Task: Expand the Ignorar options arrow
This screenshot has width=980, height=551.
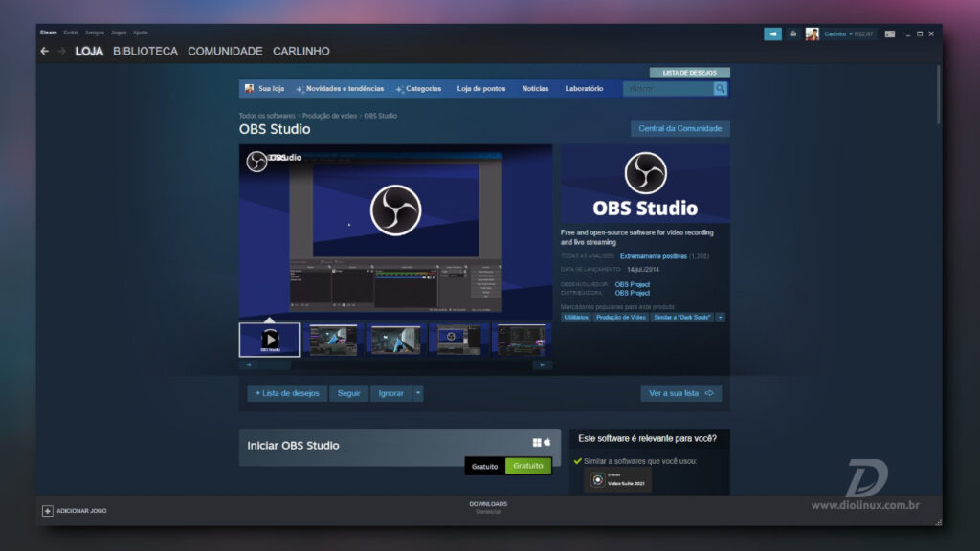Action: (x=418, y=393)
